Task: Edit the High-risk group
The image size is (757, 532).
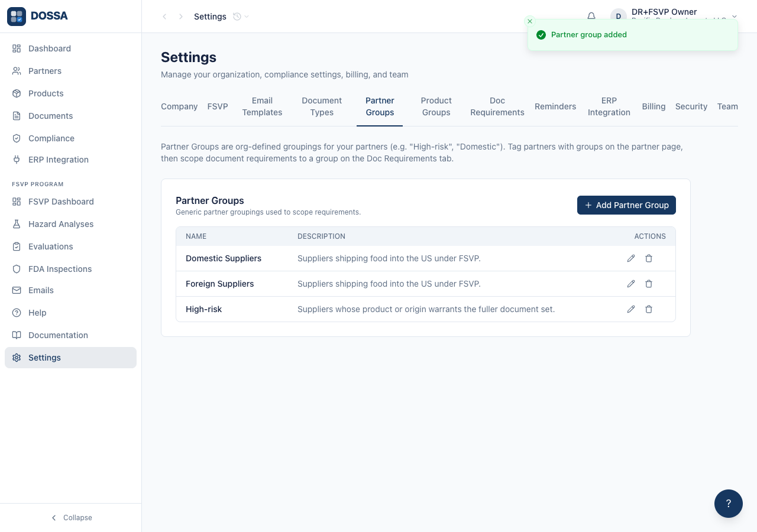Action: tap(631, 309)
